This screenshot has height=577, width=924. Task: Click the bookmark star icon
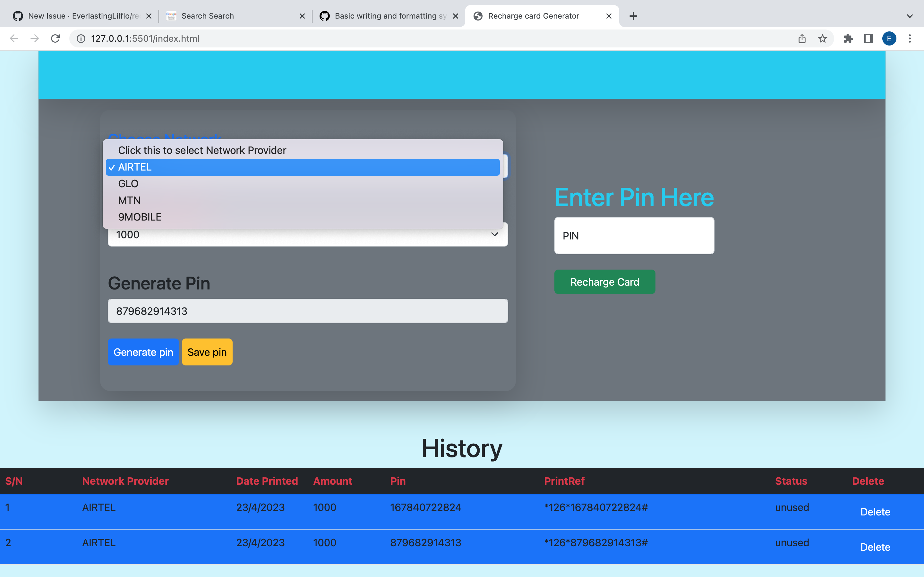822,38
